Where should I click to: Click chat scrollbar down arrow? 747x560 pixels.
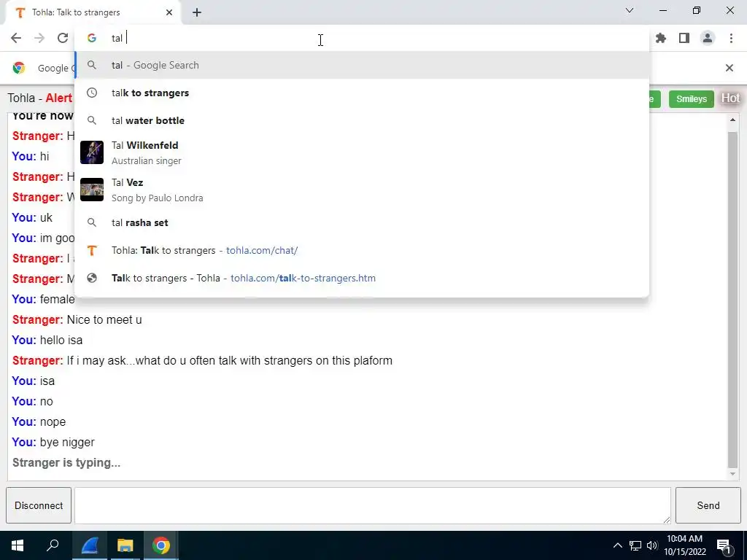click(x=732, y=474)
